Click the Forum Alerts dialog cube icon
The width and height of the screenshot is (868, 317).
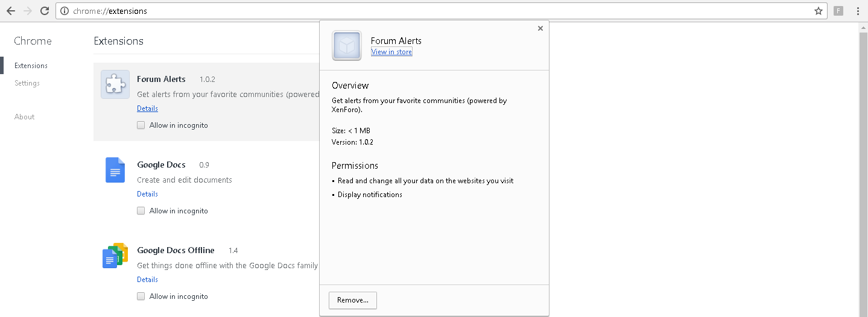tap(347, 46)
